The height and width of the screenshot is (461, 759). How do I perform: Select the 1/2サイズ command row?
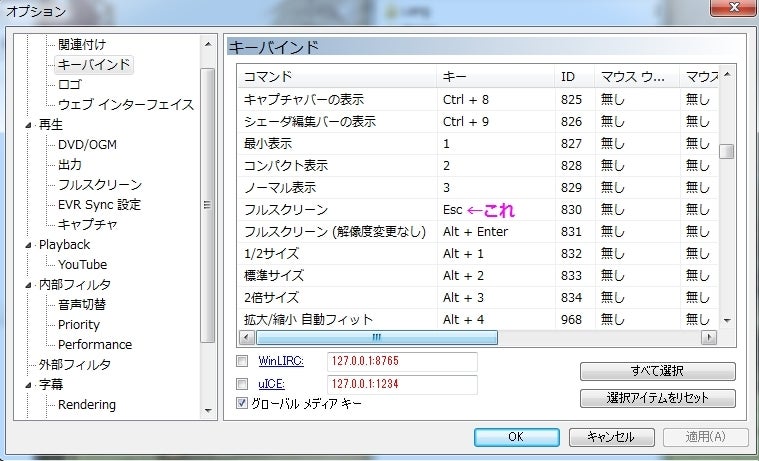coord(478,254)
